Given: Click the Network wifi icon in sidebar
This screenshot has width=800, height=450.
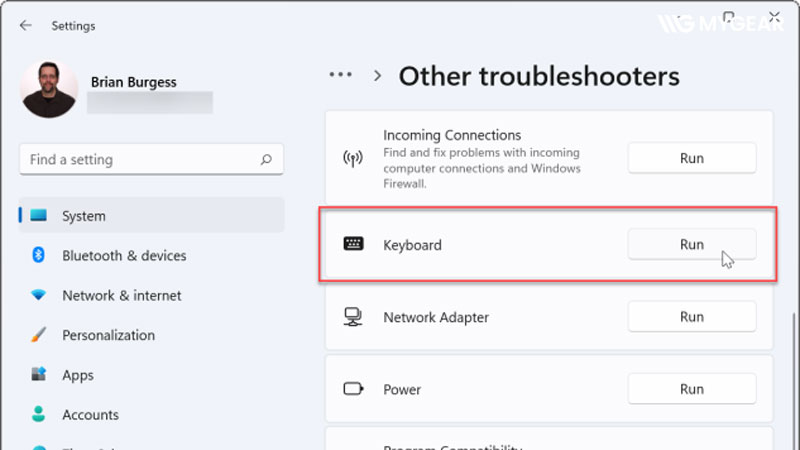Looking at the screenshot, I should pos(39,296).
